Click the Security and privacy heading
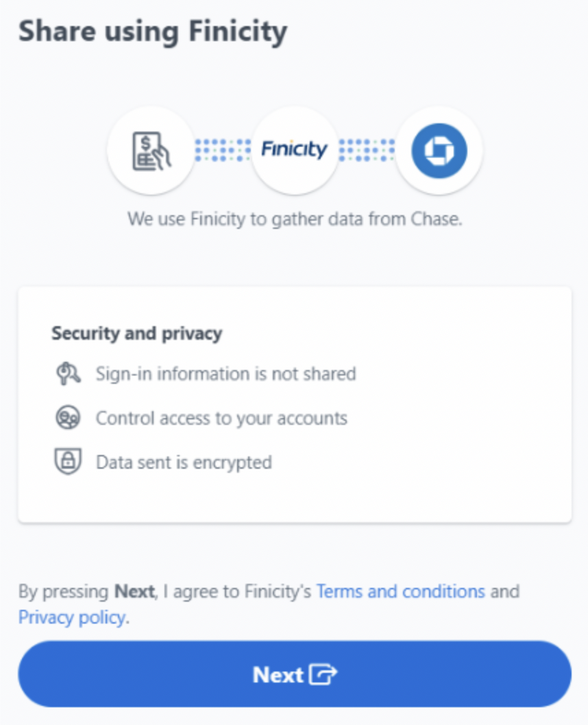Screen dimensions: 588x725 point(137,333)
